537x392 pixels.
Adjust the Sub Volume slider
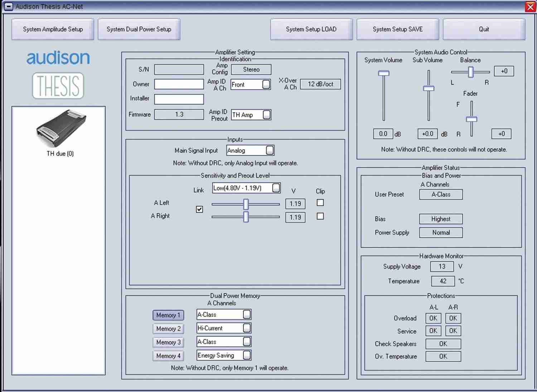[x=429, y=88]
